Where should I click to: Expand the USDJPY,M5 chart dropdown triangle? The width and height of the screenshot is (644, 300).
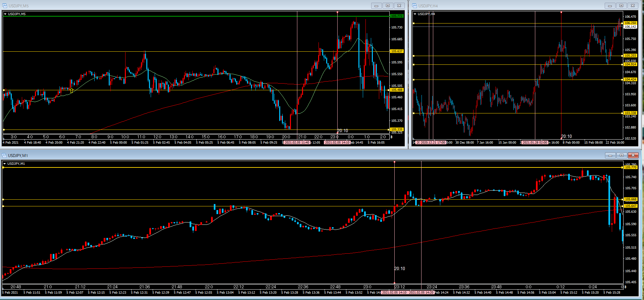click(x=5, y=14)
